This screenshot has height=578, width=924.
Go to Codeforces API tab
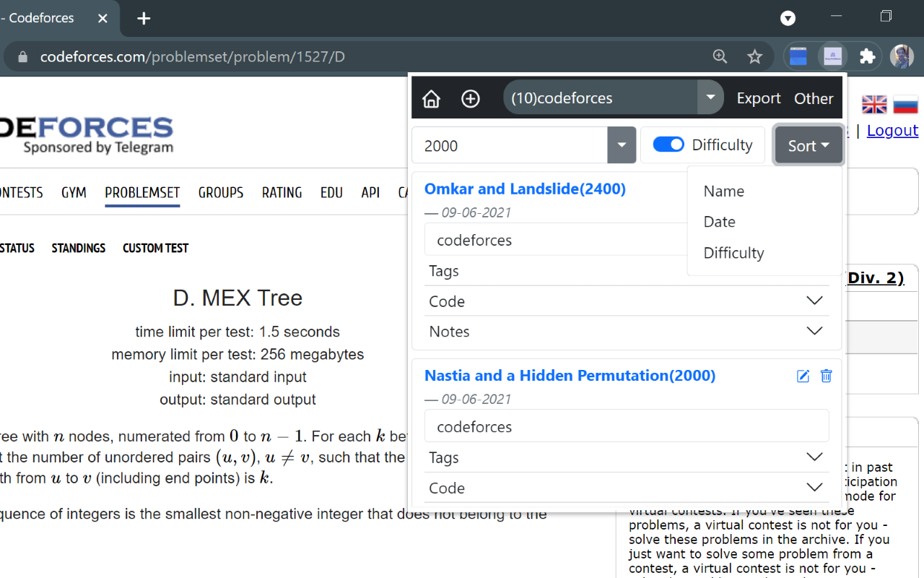[x=370, y=192]
